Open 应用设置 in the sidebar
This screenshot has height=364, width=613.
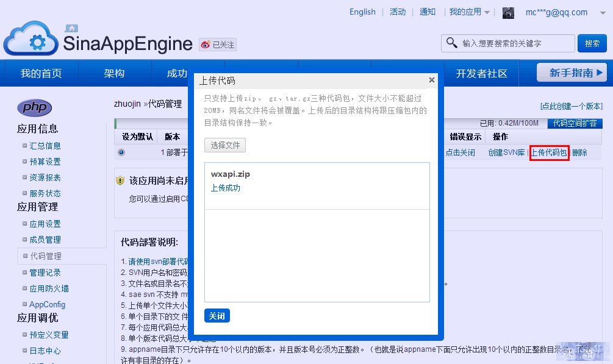tap(45, 224)
